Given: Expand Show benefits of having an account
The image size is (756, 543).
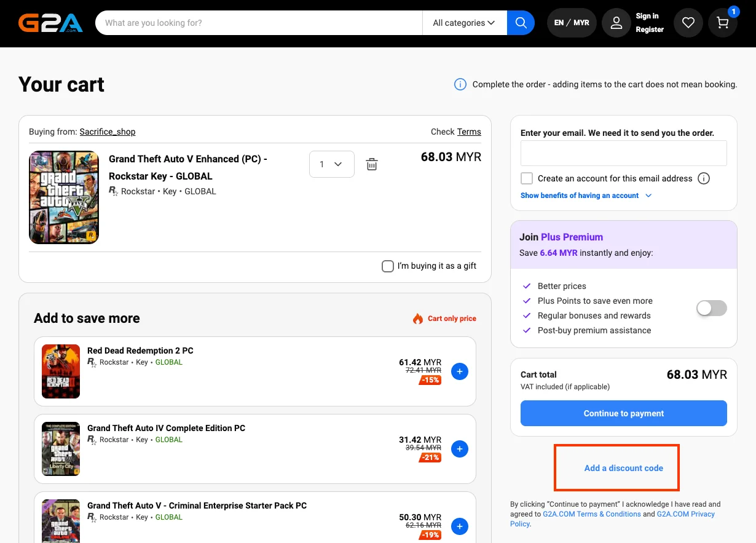Looking at the screenshot, I should click(x=586, y=196).
